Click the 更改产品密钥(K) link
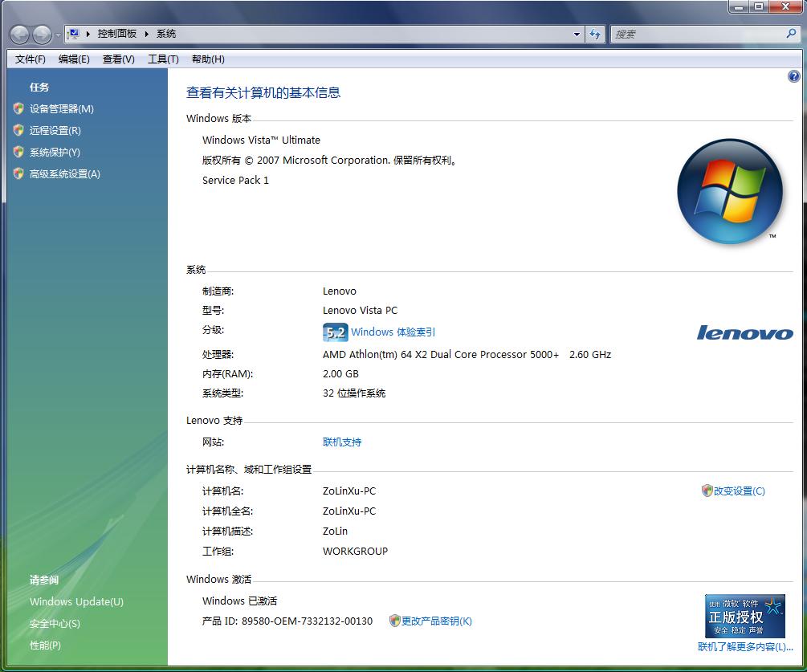 (x=437, y=621)
